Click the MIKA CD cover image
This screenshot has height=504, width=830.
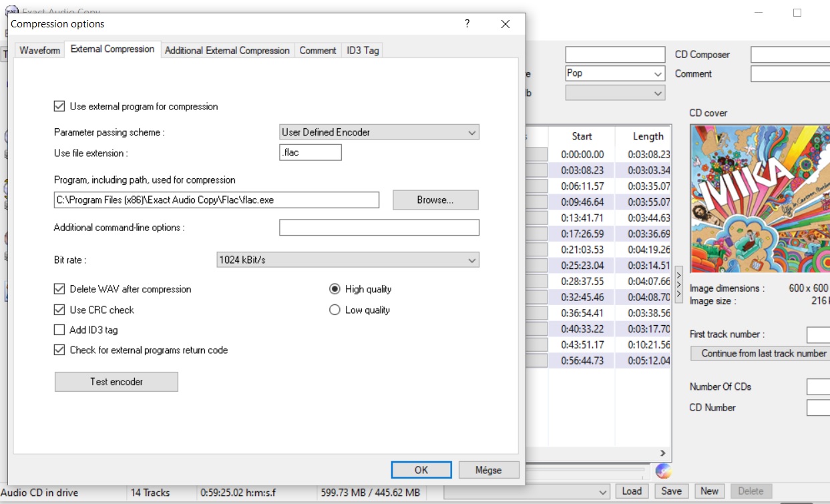760,198
